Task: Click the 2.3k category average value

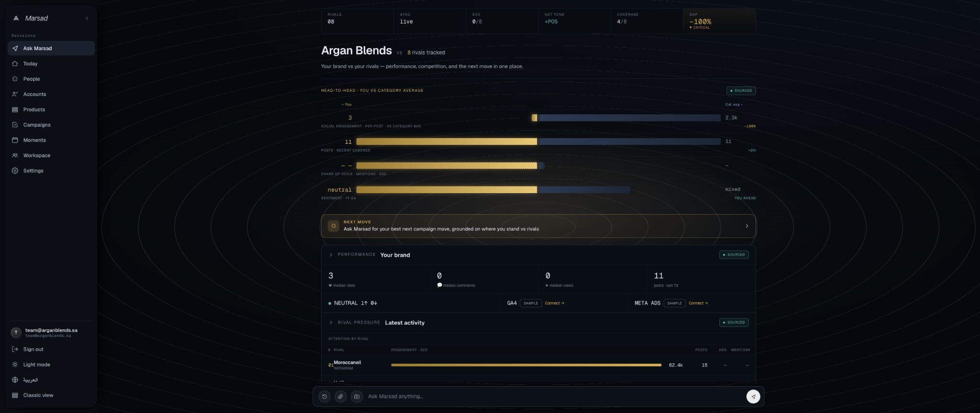Action: point(731,118)
